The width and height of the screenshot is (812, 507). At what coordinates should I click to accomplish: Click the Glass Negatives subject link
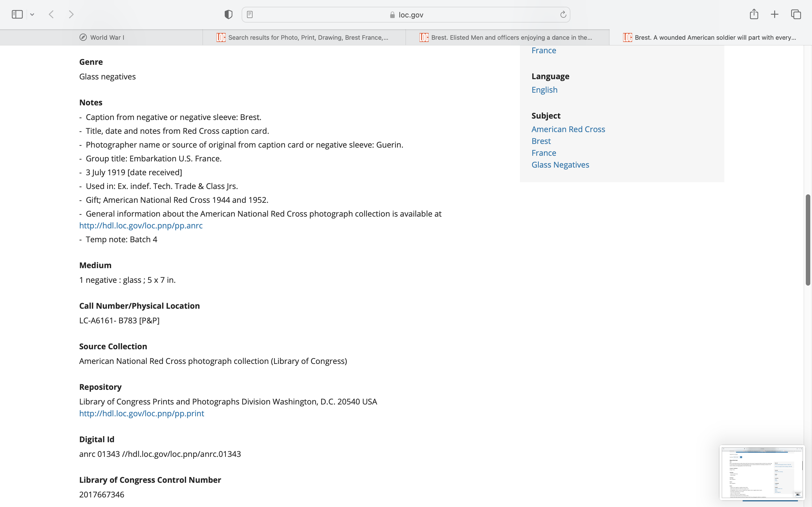pyautogui.click(x=560, y=165)
